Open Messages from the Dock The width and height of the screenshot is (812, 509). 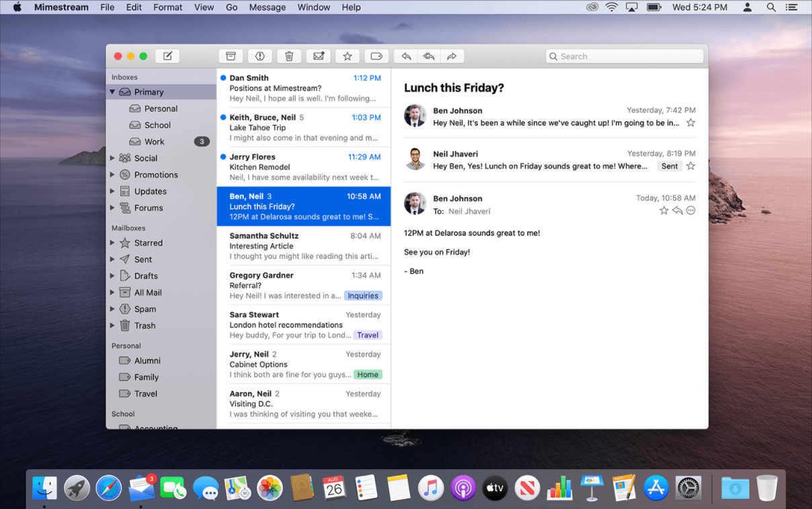[206, 488]
